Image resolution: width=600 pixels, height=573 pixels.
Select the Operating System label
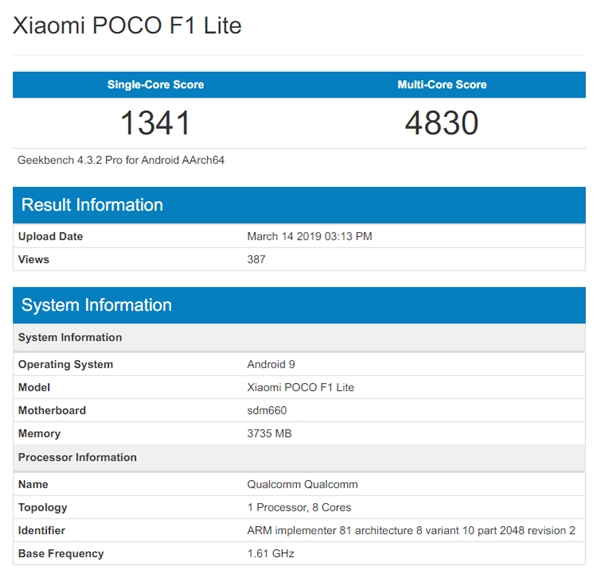click(65, 364)
